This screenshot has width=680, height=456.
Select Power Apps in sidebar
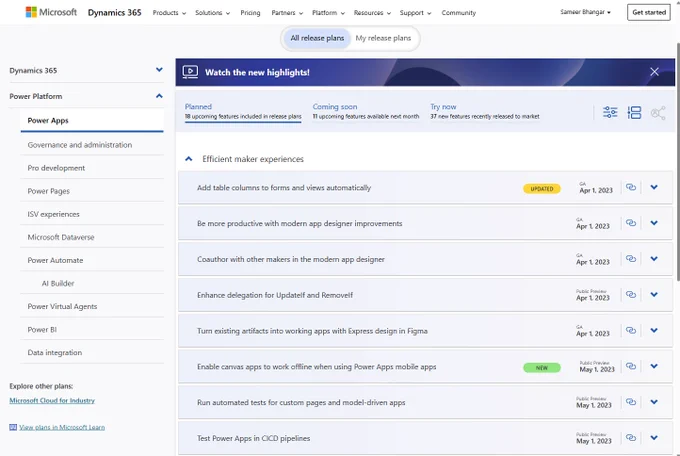click(92, 120)
